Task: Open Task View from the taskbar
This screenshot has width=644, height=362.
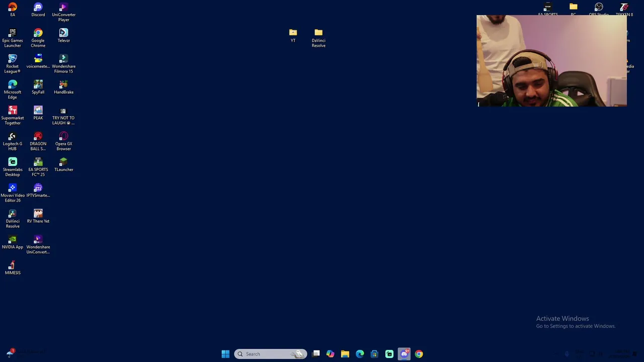Action: (x=316, y=354)
